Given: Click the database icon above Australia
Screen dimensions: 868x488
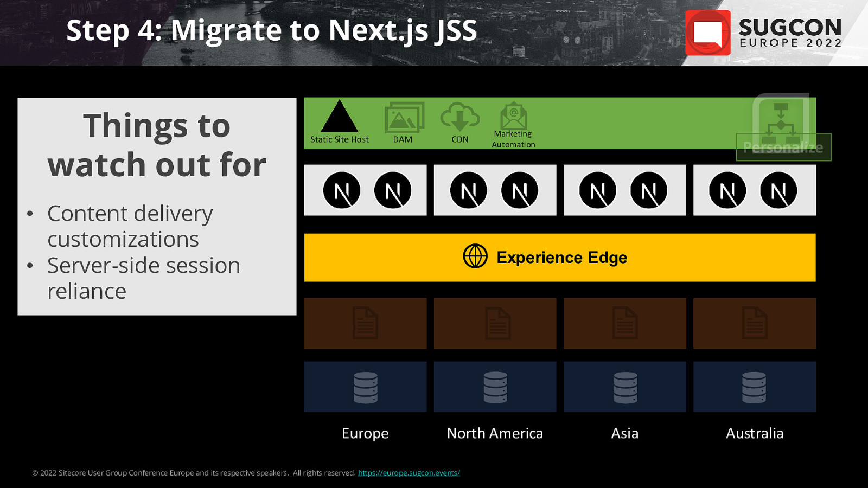Looking at the screenshot, I should [x=754, y=388].
